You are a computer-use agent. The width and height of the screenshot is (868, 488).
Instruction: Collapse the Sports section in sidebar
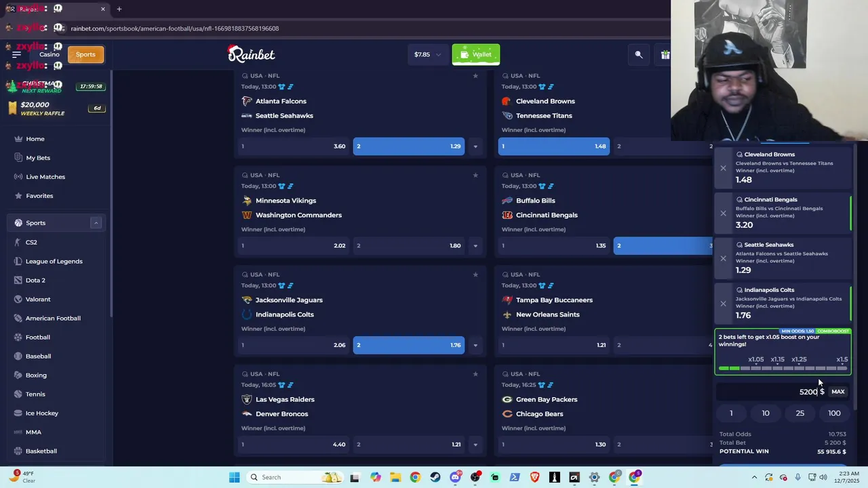point(96,223)
